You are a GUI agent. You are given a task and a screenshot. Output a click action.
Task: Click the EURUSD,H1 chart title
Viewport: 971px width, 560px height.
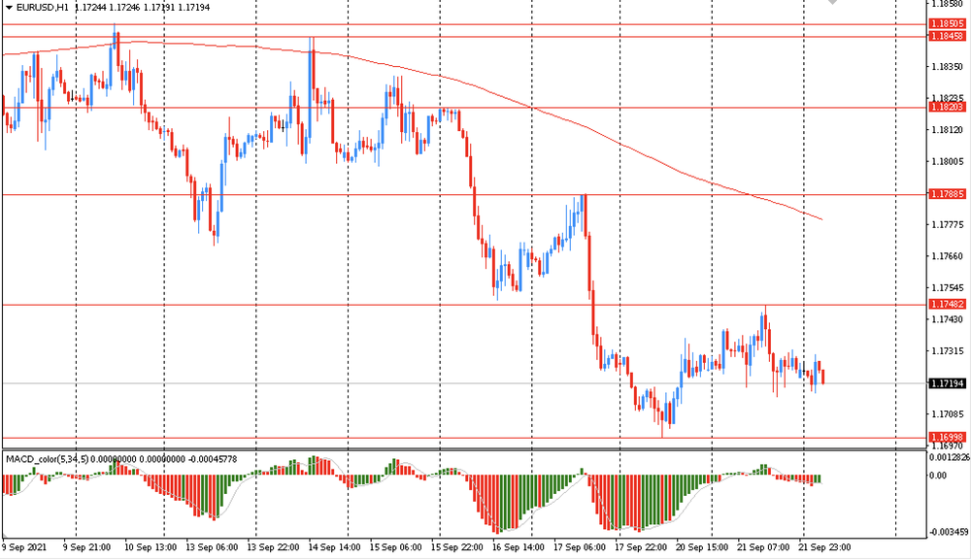43,8
